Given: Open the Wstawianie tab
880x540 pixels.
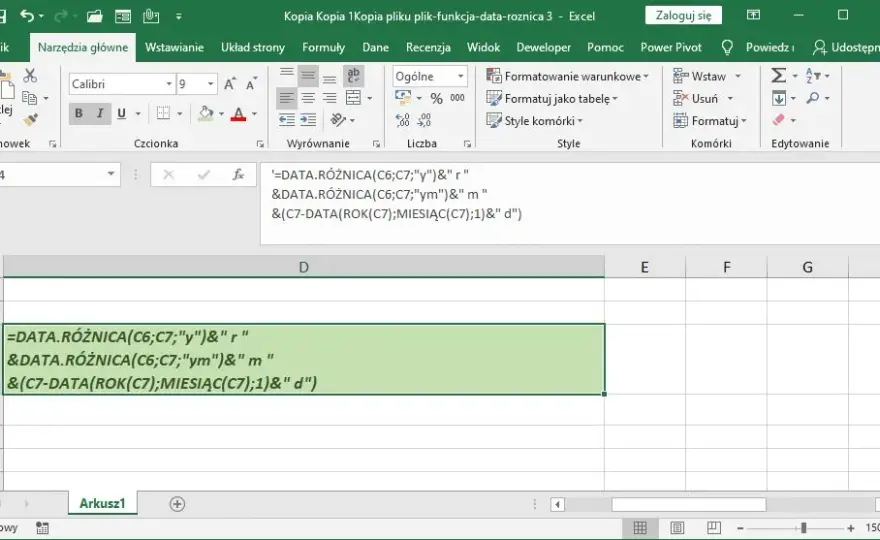Looking at the screenshot, I should [x=174, y=48].
